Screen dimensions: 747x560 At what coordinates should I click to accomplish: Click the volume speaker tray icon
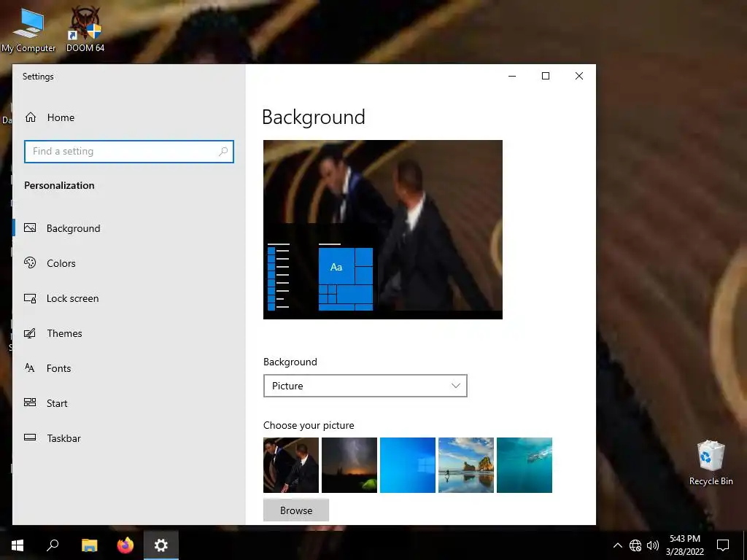click(x=653, y=545)
